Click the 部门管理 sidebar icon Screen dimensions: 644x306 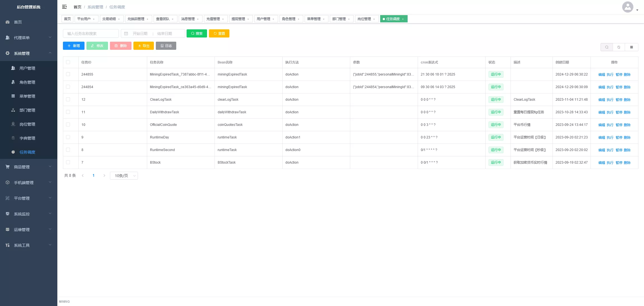pyautogui.click(x=13, y=110)
